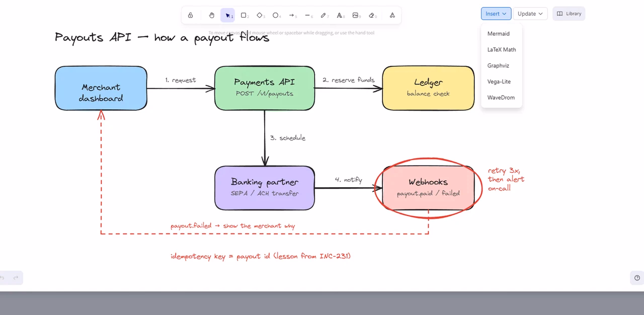This screenshot has width=644, height=315.
Task: Select the Merchant dashboard box
Action: coord(101,88)
